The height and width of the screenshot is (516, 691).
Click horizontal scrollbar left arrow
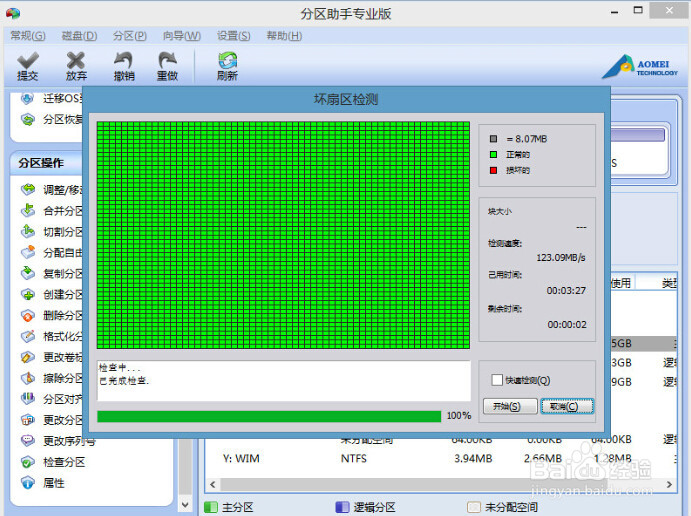click(x=213, y=485)
